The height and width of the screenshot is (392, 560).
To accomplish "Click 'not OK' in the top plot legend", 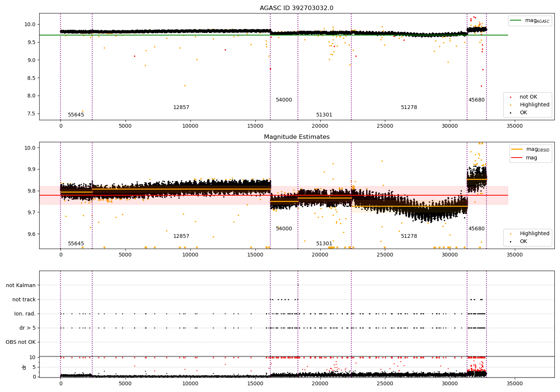I will (x=528, y=97).
